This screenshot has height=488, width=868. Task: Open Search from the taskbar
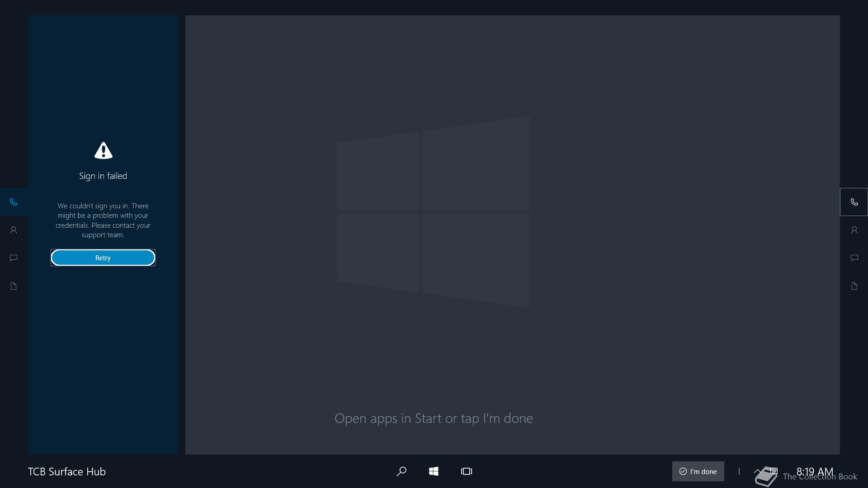[x=401, y=471]
